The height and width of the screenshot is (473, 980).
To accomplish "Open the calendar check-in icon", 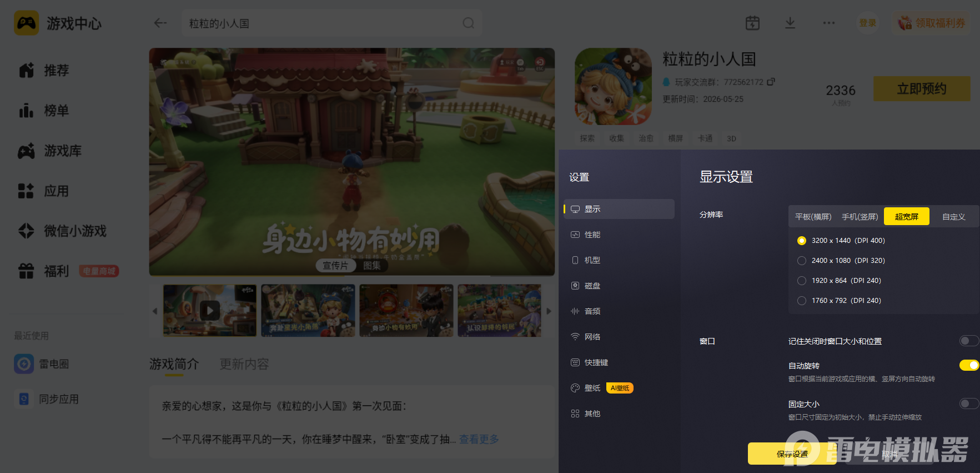I will coord(752,23).
